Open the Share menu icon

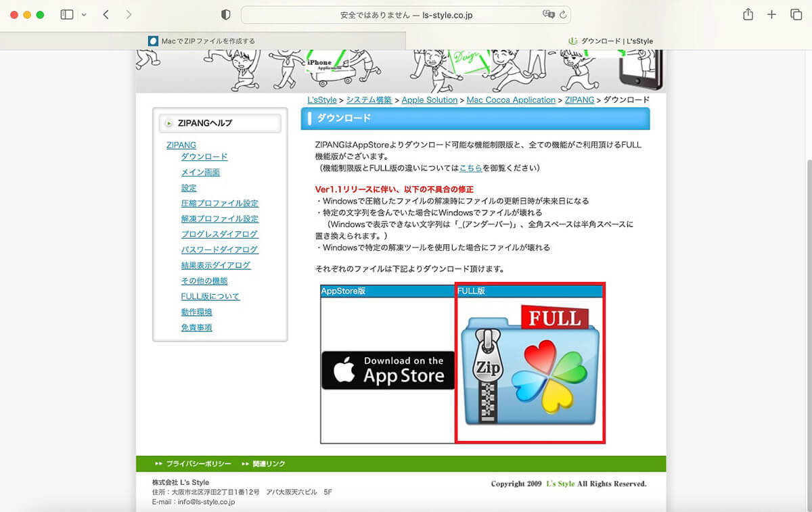coord(748,14)
